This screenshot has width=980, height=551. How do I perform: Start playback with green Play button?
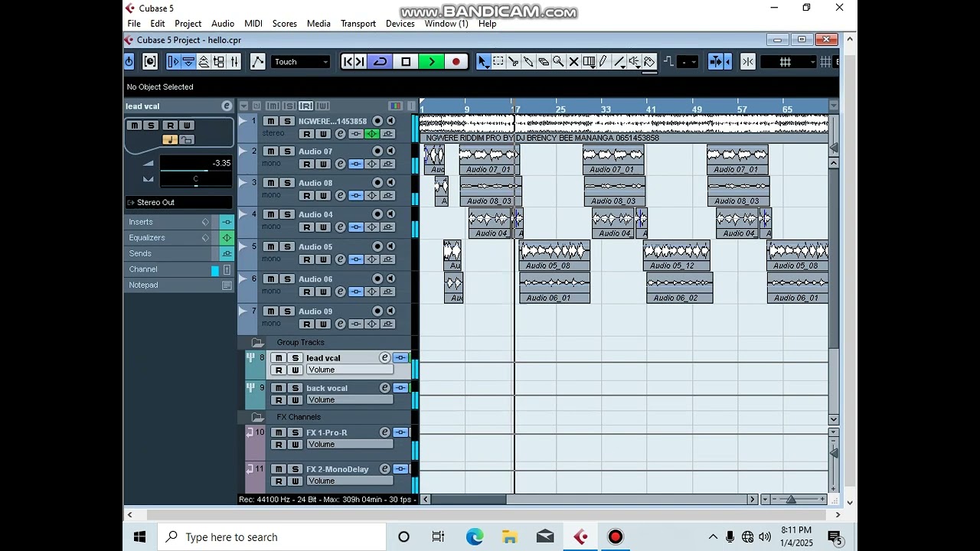click(431, 62)
